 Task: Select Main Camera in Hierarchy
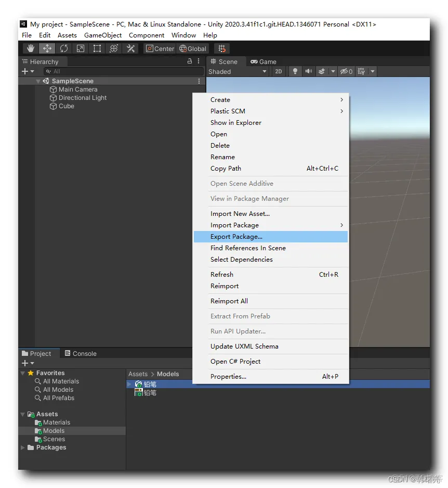pyautogui.click(x=78, y=89)
